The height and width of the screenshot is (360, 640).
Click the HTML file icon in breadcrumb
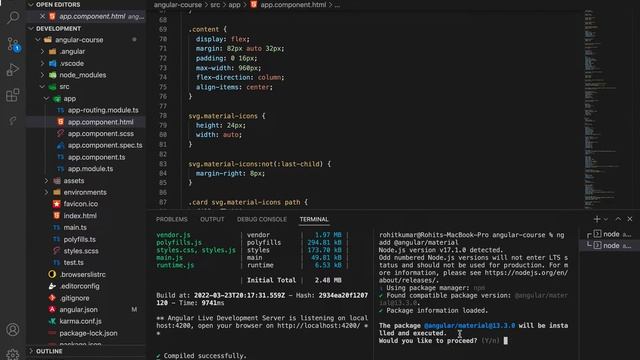pyautogui.click(x=253, y=5)
